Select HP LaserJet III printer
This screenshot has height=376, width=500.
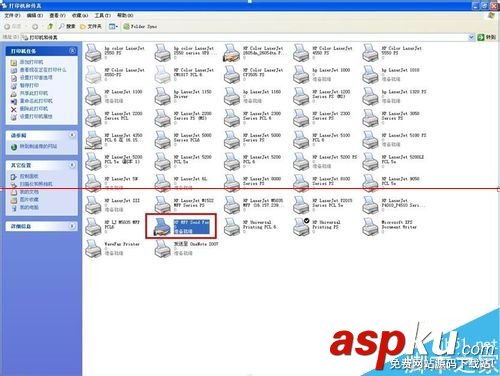tap(113, 205)
